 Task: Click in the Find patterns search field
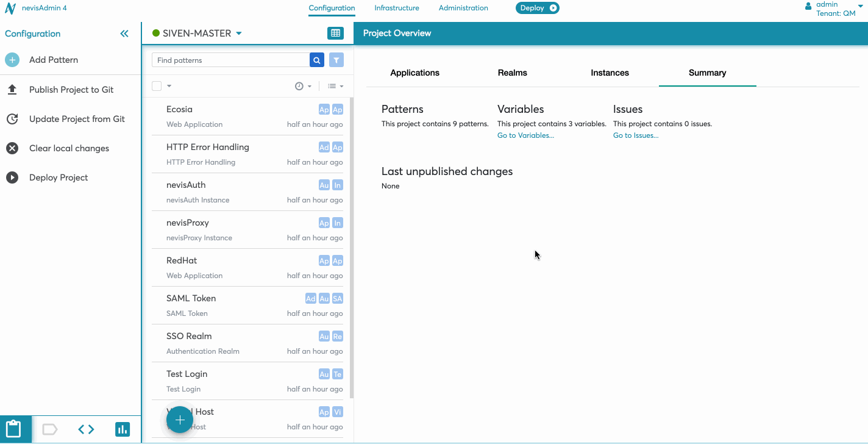pos(230,60)
